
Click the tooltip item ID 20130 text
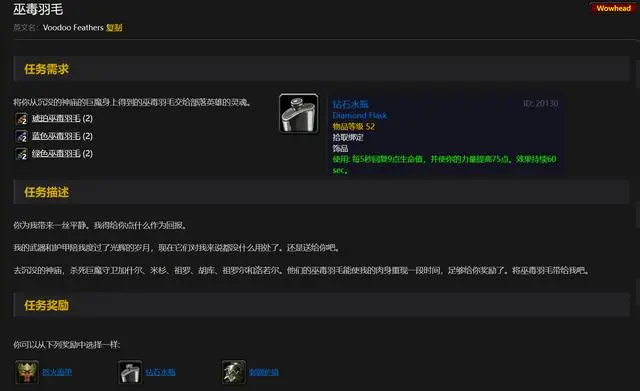(541, 103)
